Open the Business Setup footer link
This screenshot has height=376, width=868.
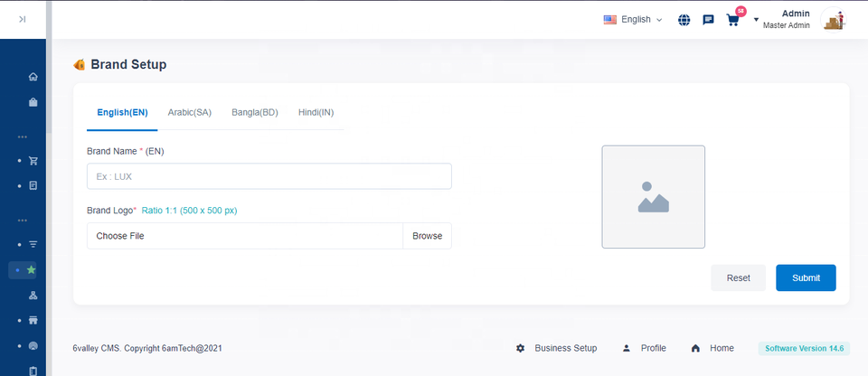566,348
